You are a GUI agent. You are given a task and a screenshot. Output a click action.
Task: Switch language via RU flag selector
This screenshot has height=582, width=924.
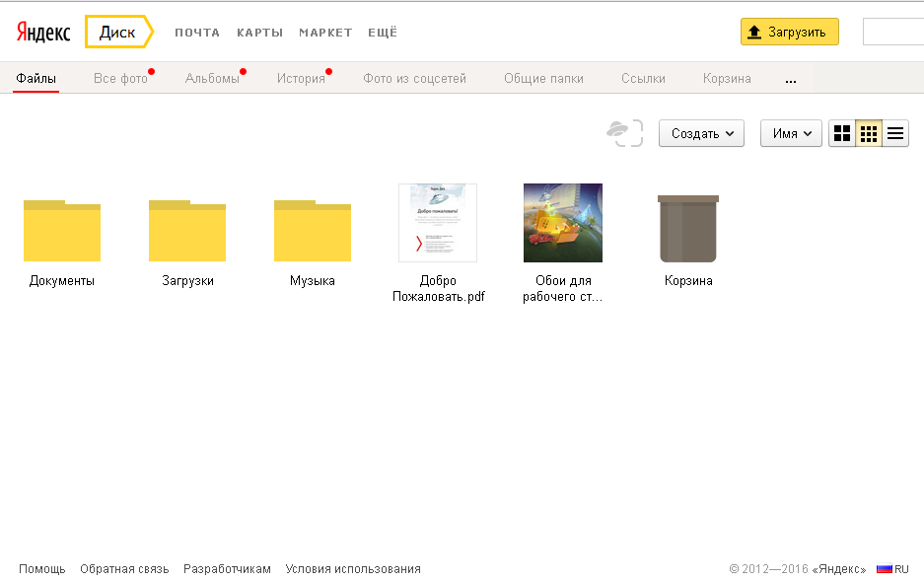pyautogui.click(x=890, y=568)
